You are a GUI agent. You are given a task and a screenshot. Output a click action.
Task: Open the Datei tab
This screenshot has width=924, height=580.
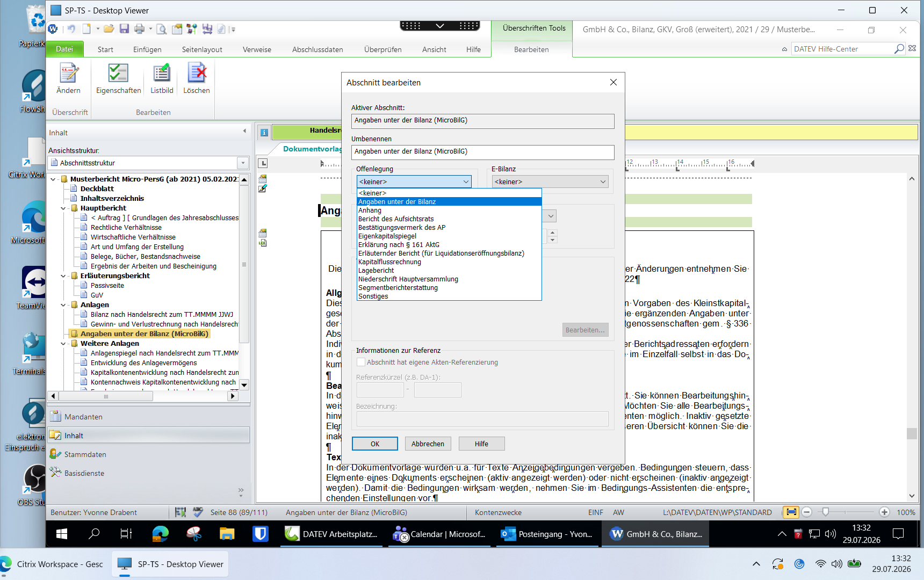tap(64, 49)
